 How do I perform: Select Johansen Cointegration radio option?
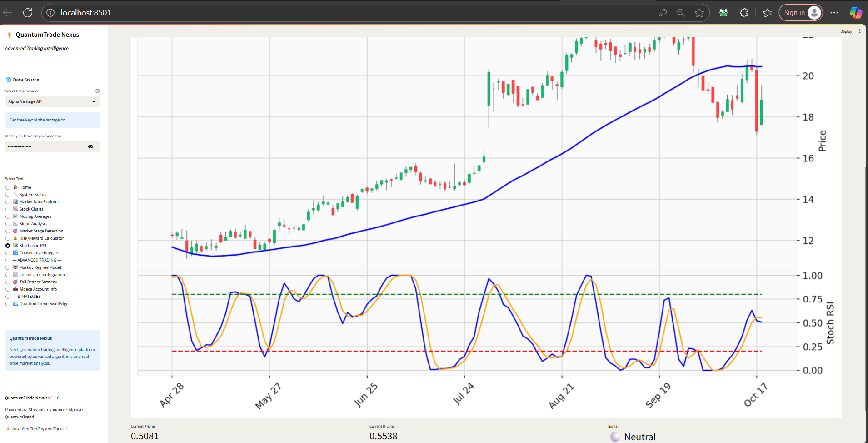click(x=8, y=275)
